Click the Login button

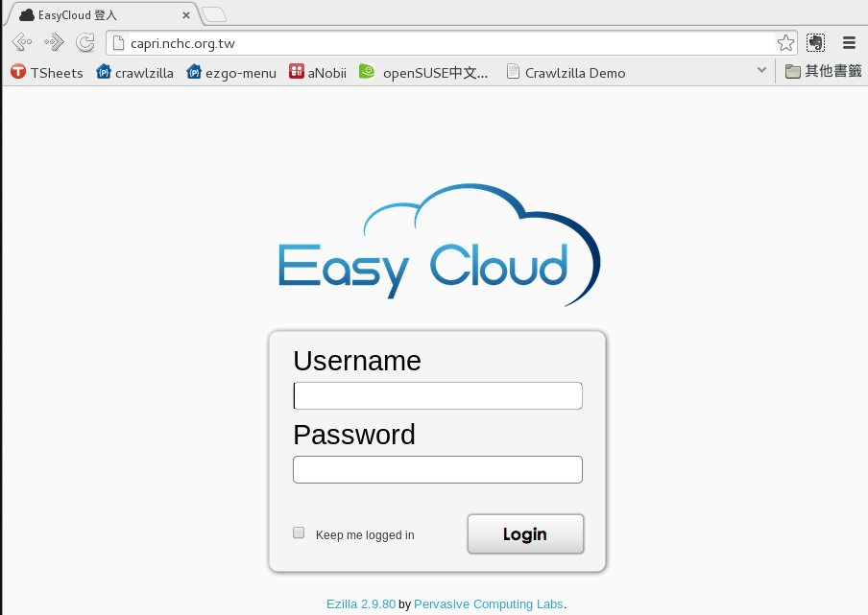click(x=525, y=533)
